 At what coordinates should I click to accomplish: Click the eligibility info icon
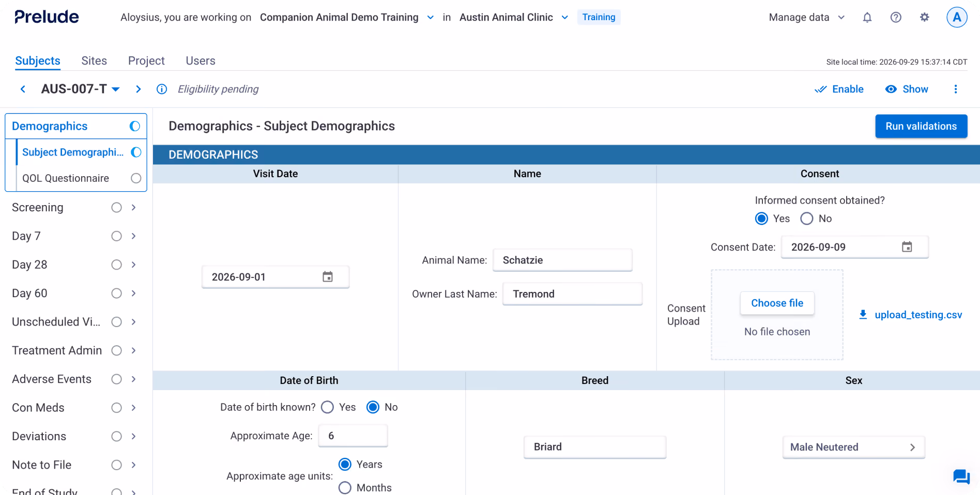162,89
